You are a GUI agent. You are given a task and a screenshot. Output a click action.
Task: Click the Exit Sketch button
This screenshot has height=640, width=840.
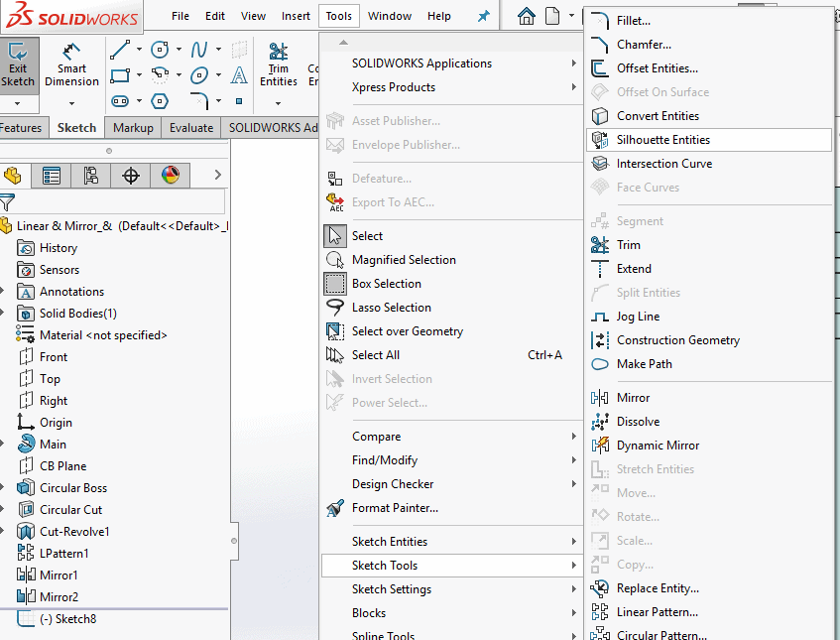18,64
